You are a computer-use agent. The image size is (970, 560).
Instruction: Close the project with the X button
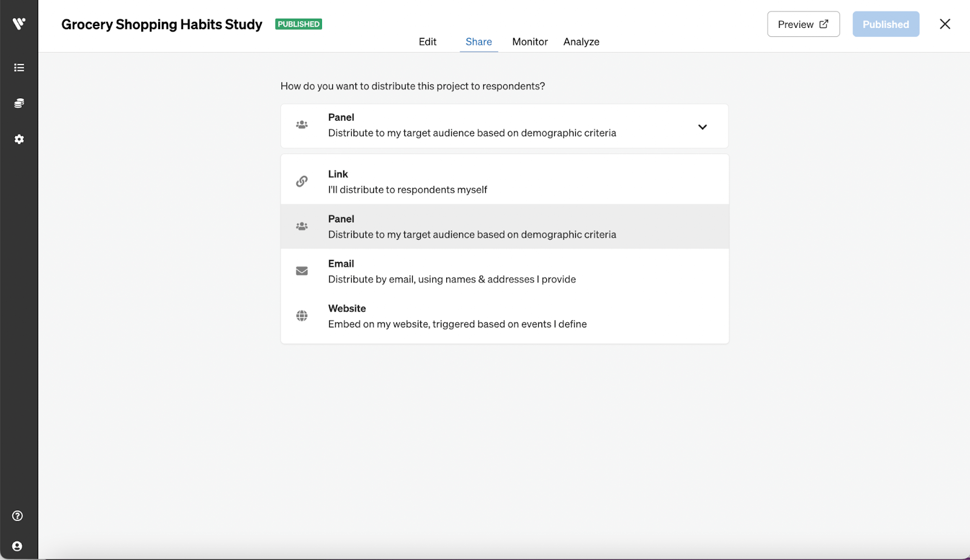[x=945, y=24]
